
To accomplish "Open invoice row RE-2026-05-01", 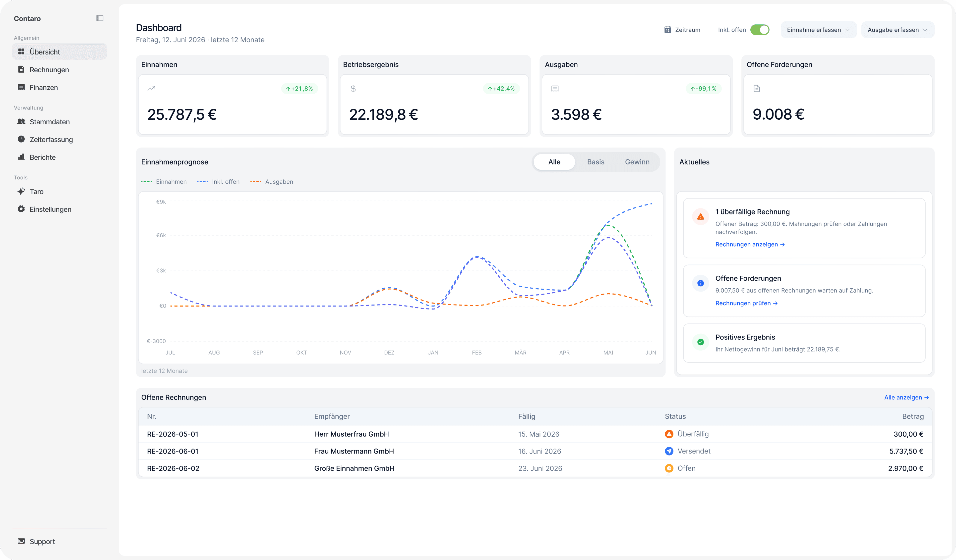I will pos(535,434).
